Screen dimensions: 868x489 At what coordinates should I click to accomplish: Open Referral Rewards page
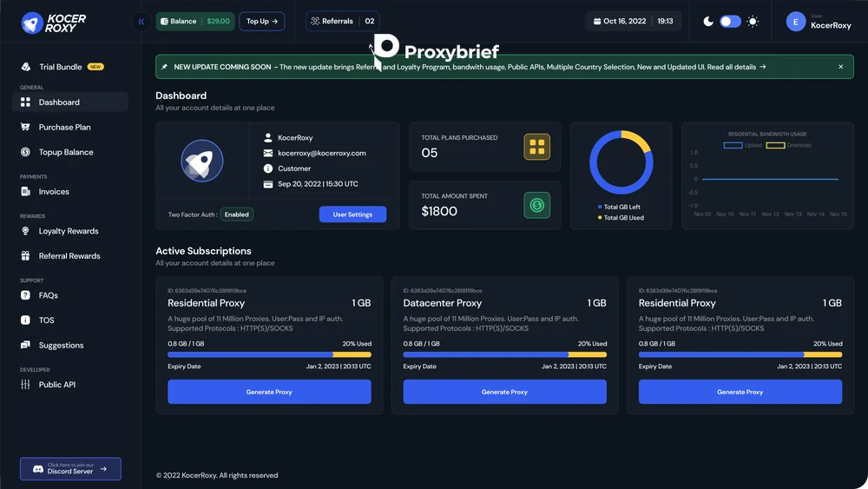[70, 256]
